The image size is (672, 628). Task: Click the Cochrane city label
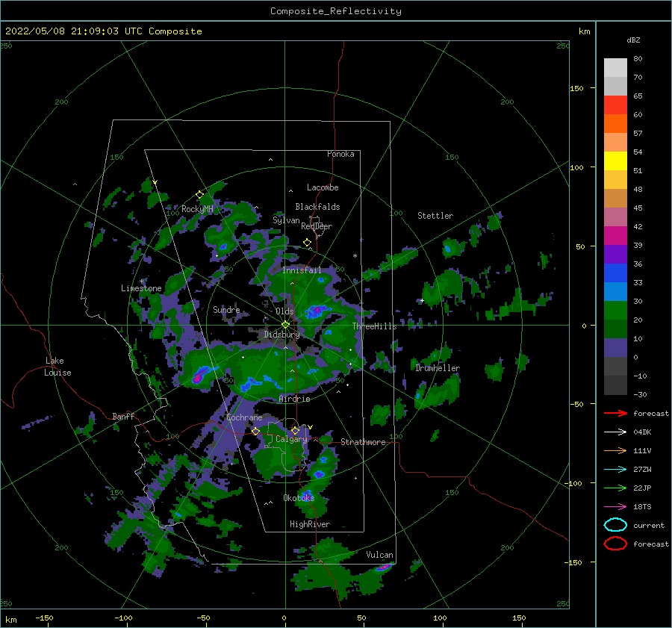point(244,417)
